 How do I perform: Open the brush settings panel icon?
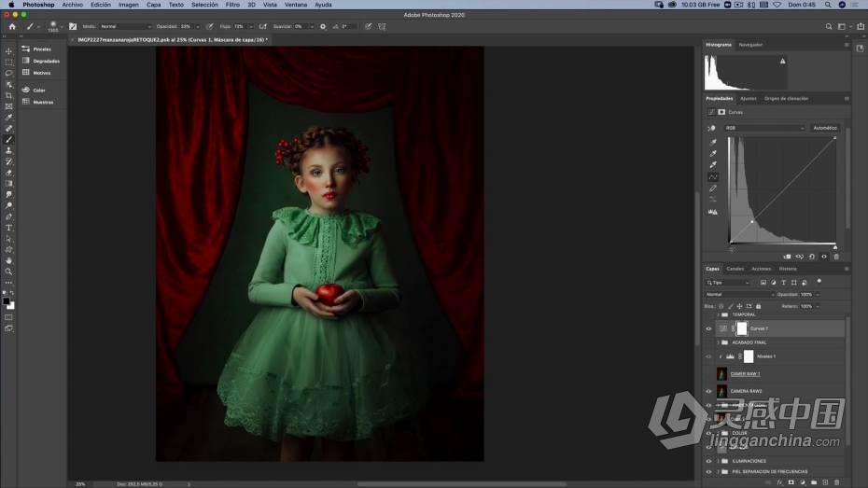pyautogui.click(x=73, y=26)
